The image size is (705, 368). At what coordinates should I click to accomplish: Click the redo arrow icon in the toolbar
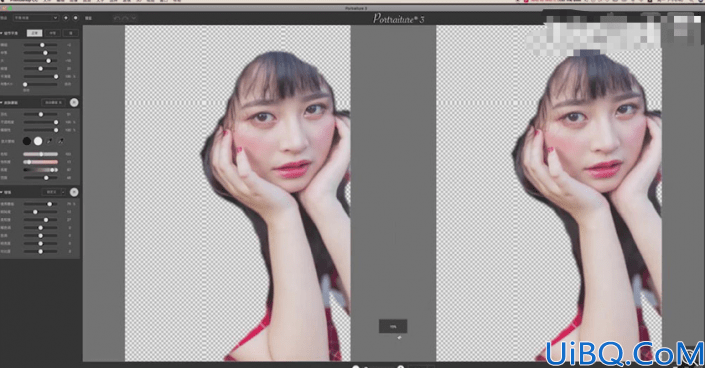coord(125,18)
